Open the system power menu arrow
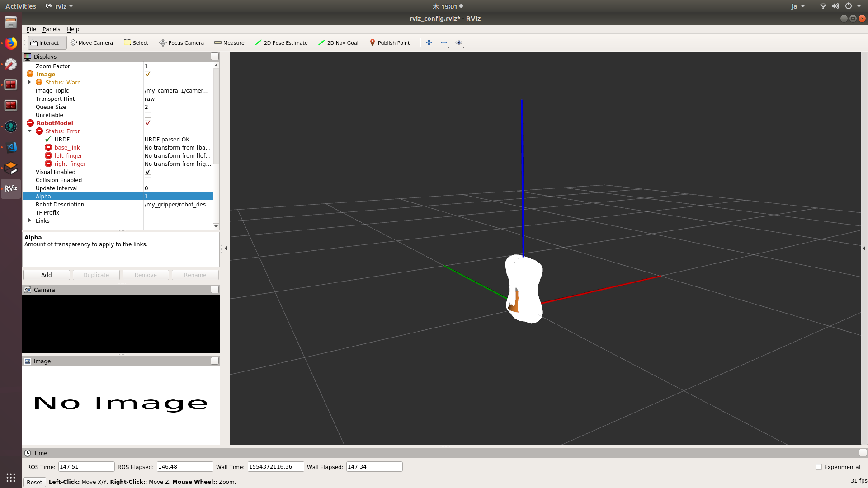The height and width of the screenshot is (488, 868). [x=859, y=6]
